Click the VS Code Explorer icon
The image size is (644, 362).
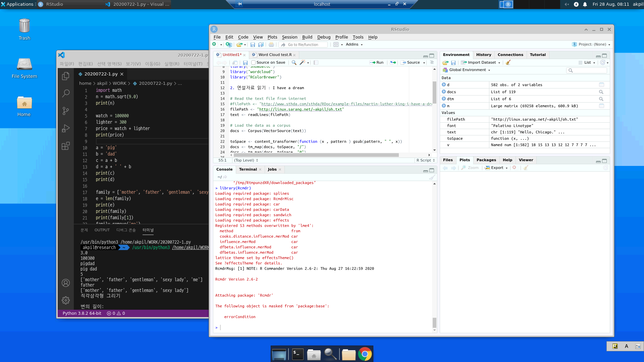pos(66,76)
